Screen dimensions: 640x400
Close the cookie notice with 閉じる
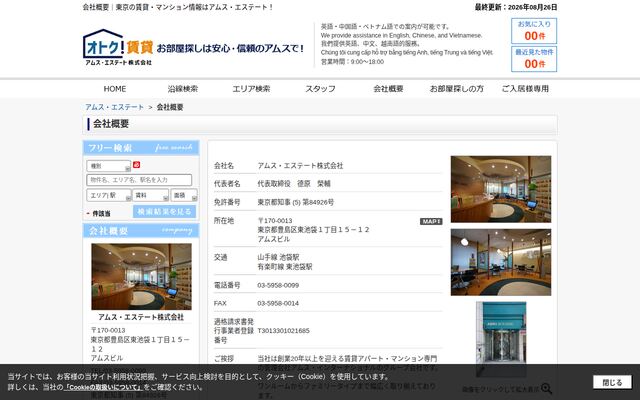click(612, 382)
